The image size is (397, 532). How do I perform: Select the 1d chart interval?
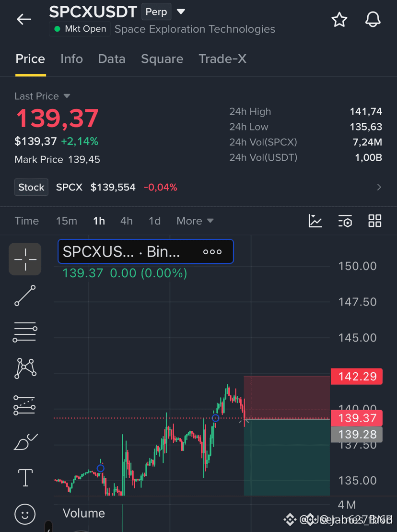click(x=154, y=221)
